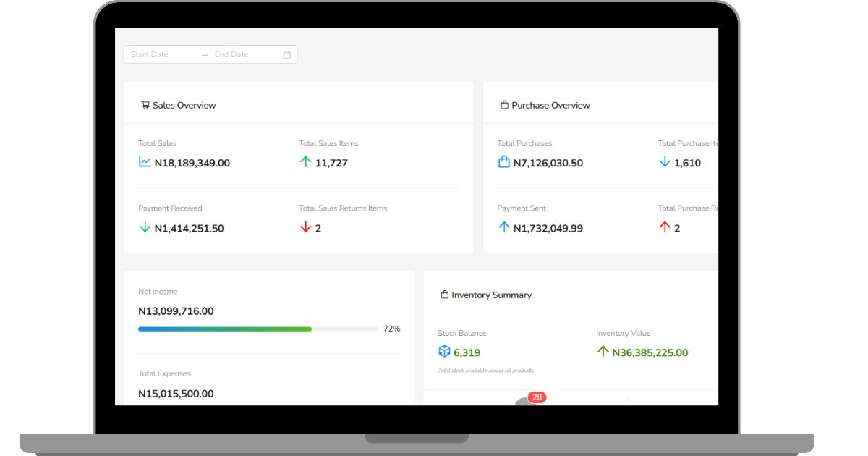Click green up arrow beside N36,385,225.00
Viewport: 868px width, 456px height.
coord(603,352)
